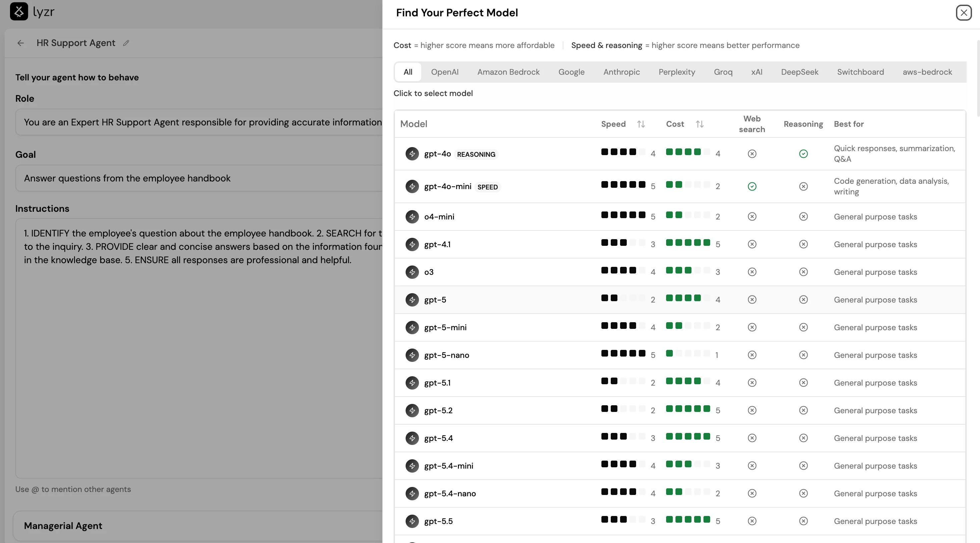Click gpt-5 reasoning unavailable icon

pyautogui.click(x=803, y=300)
